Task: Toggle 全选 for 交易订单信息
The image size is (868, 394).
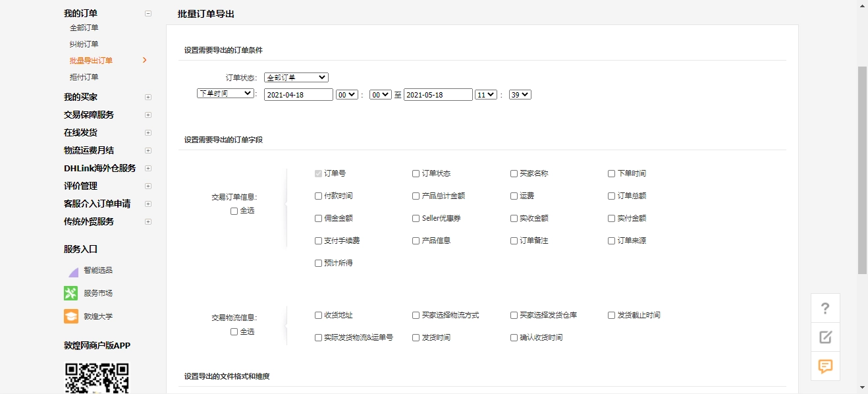Action: pyautogui.click(x=234, y=211)
